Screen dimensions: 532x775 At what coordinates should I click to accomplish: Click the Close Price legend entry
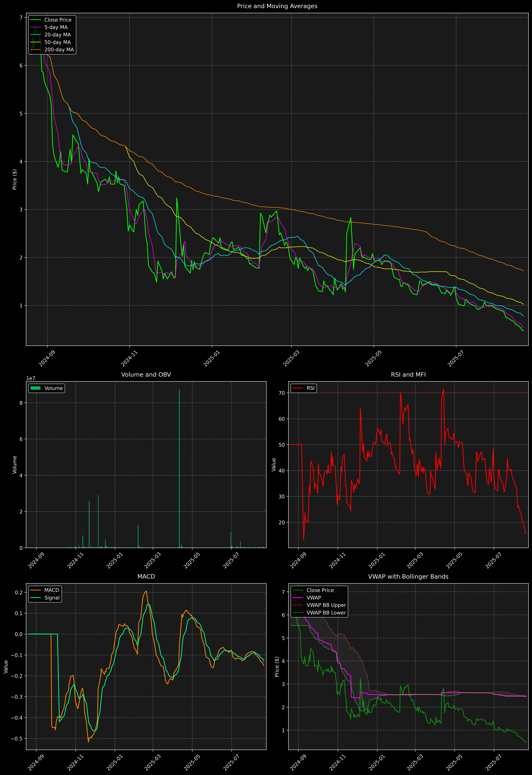(58, 20)
